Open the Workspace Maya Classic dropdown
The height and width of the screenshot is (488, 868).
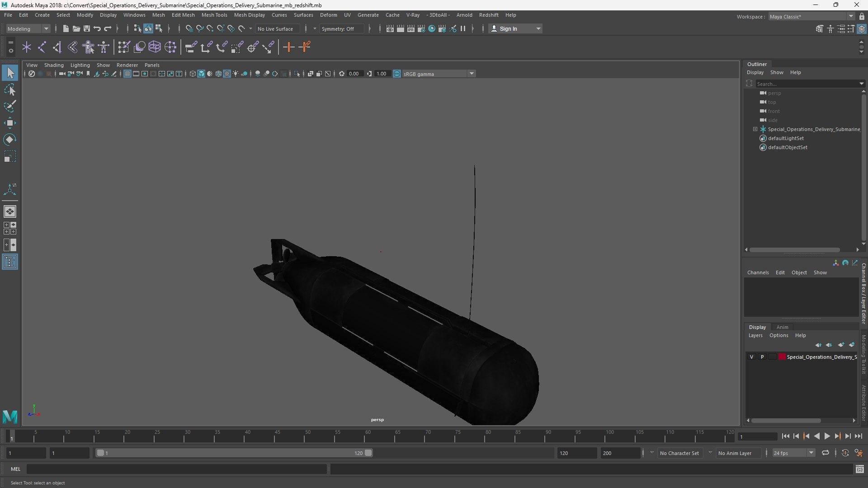click(811, 16)
